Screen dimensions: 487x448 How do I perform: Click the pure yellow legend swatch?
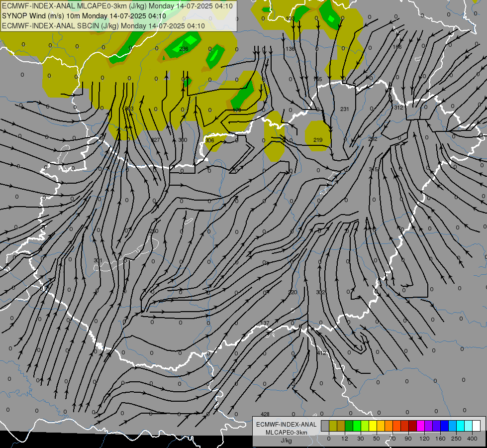tap(373, 426)
